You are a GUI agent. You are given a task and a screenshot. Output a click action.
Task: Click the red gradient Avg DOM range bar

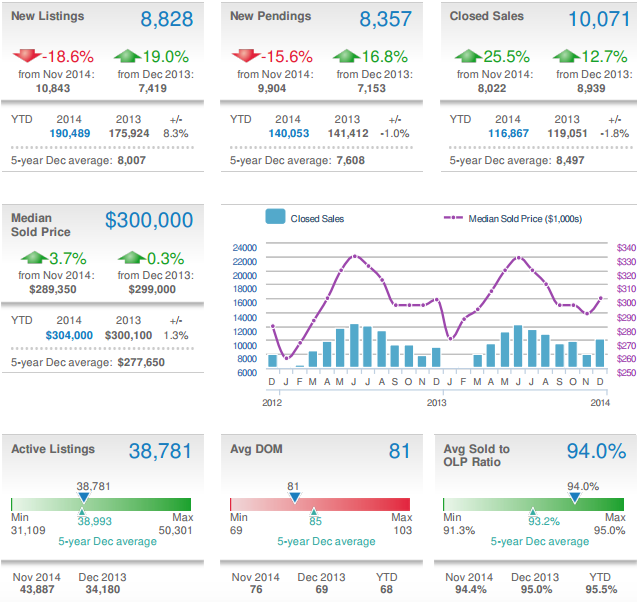[x=320, y=504]
